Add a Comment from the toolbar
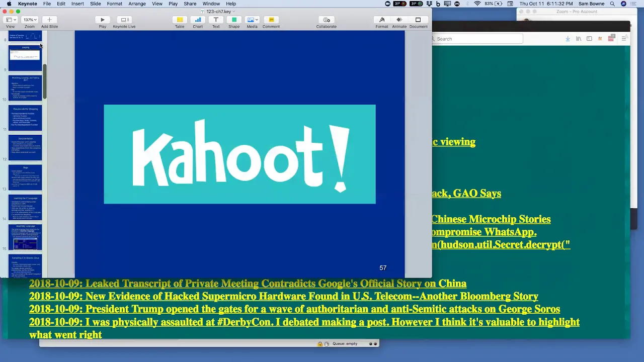644x362 pixels. (x=271, y=20)
